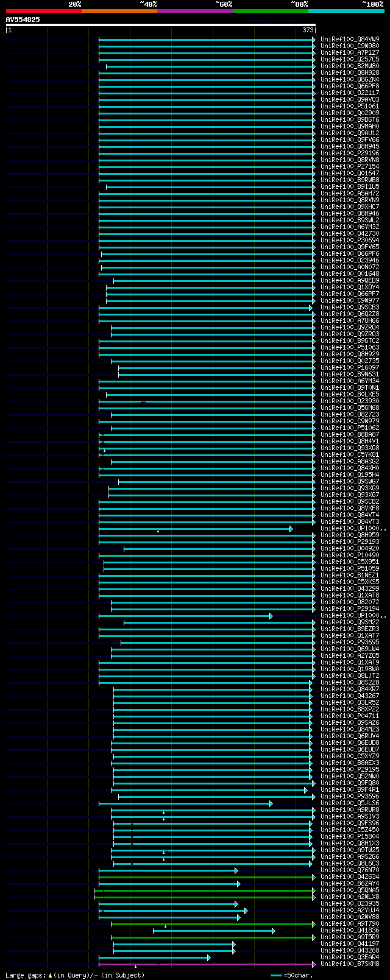Select the UniRef100_P10490 label
The image size is (390, 980).
coord(350,555)
